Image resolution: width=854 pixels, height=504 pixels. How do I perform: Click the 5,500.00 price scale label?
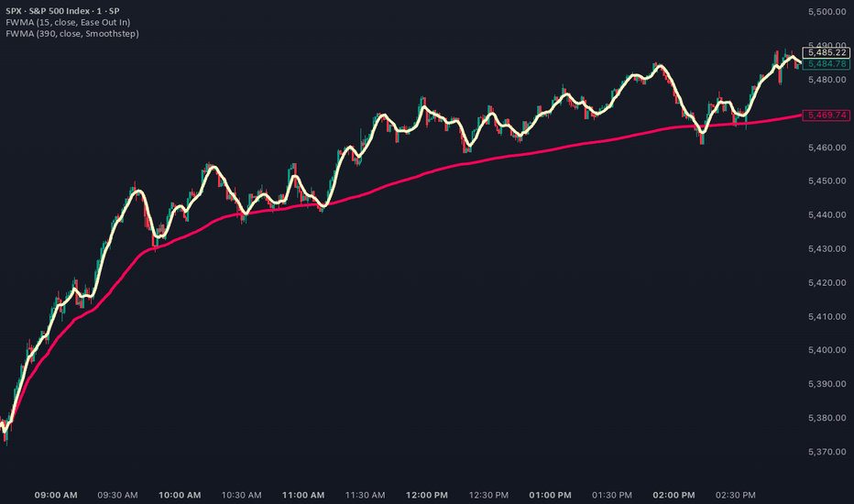click(x=827, y=12)
